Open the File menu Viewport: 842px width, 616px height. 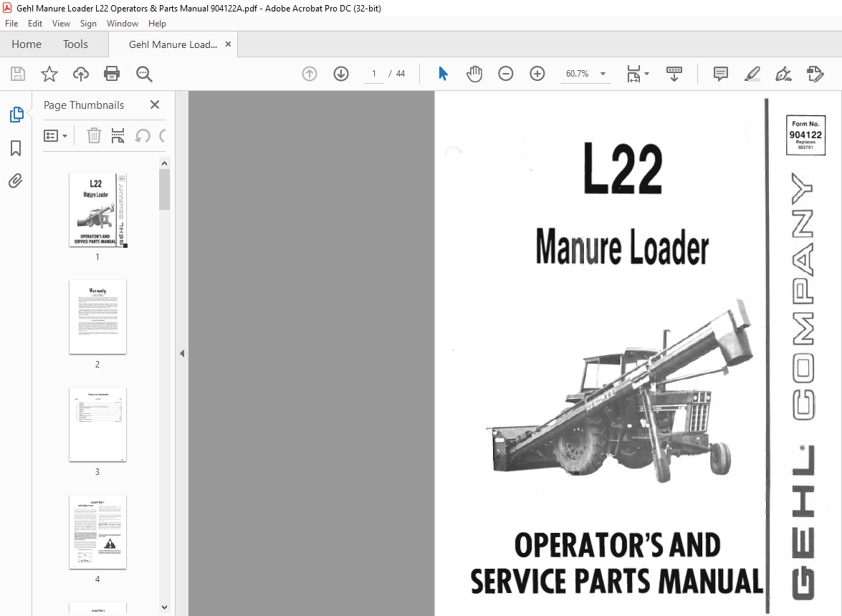pos(11,24)
